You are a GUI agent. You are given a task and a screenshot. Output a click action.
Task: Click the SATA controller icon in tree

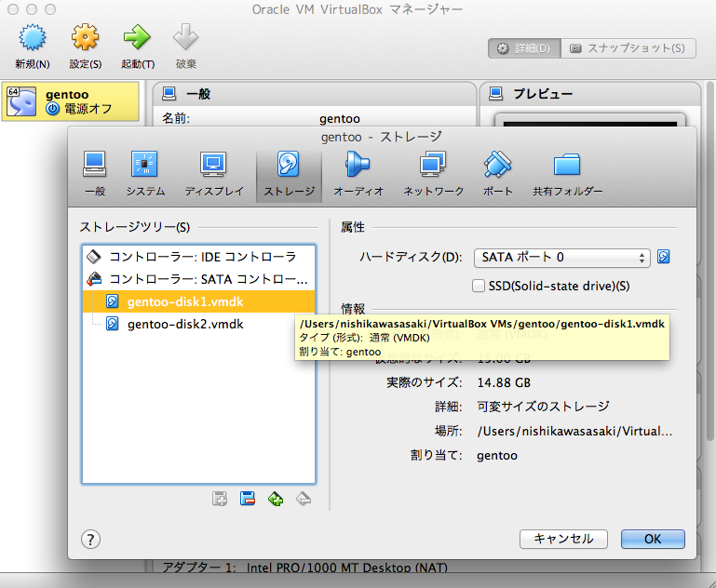click(x=94, y=279)
